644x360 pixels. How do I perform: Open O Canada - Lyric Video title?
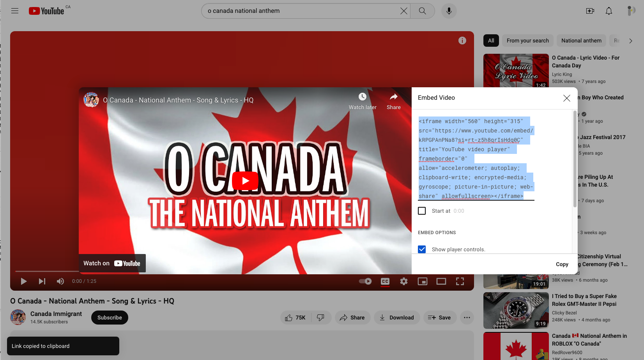point(586,62)
